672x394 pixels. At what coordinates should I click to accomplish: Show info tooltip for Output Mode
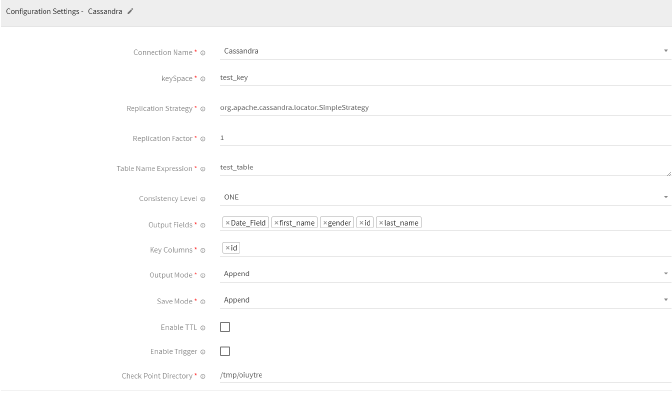point(203,276)
